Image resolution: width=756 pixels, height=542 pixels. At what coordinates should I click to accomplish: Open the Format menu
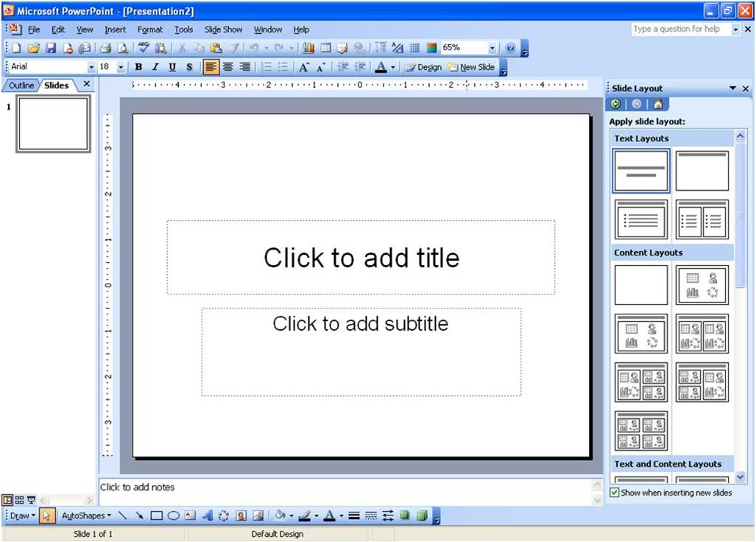tap(150, 29)
